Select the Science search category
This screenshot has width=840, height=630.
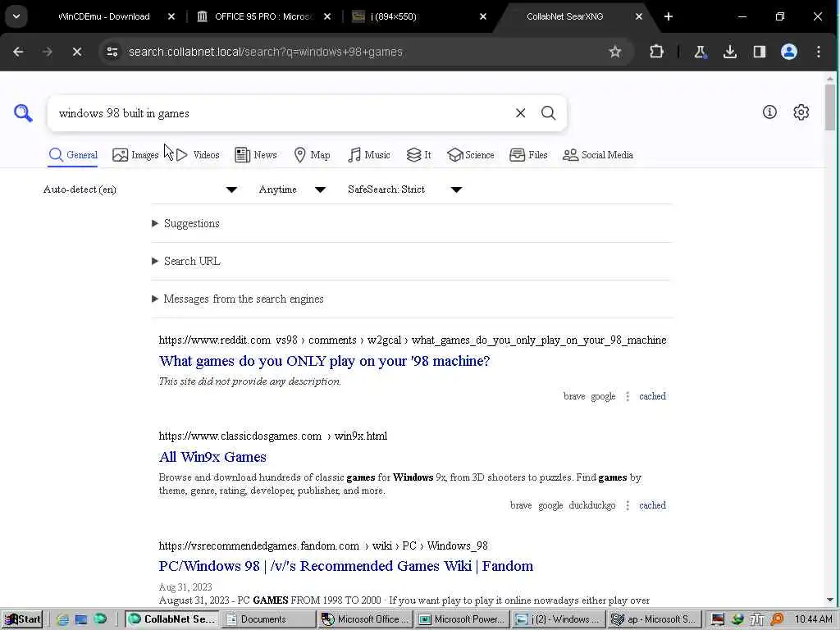coord(470,155)
